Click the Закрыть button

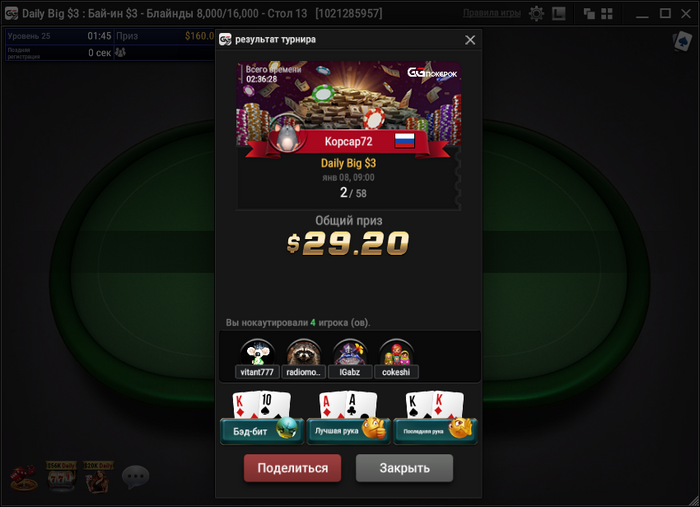pos(404,468)
